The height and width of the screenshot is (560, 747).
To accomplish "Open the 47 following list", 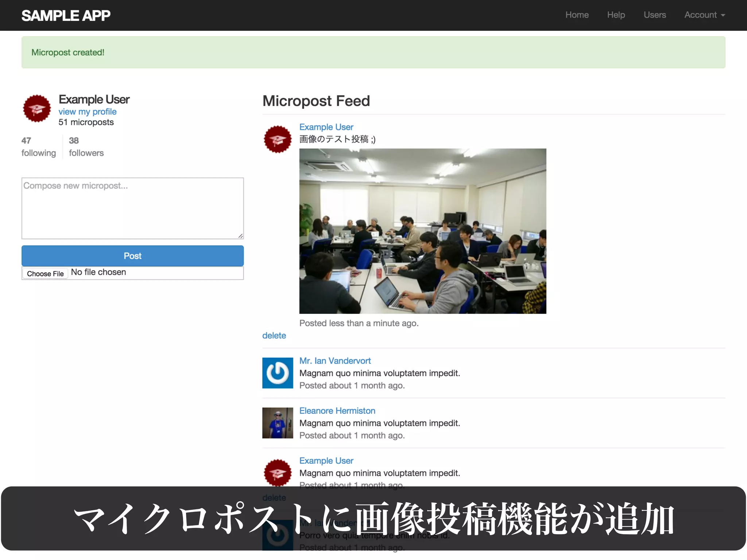I will (x=38, y=147).
